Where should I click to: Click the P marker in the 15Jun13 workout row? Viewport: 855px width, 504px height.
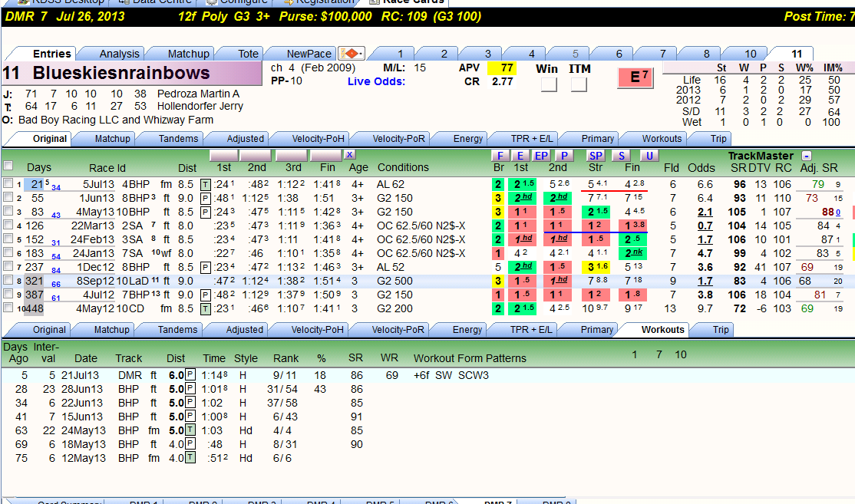click(190, 417)
